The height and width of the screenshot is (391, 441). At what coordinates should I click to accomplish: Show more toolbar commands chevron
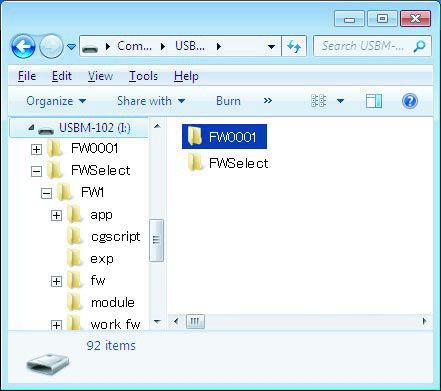(268, 101)
